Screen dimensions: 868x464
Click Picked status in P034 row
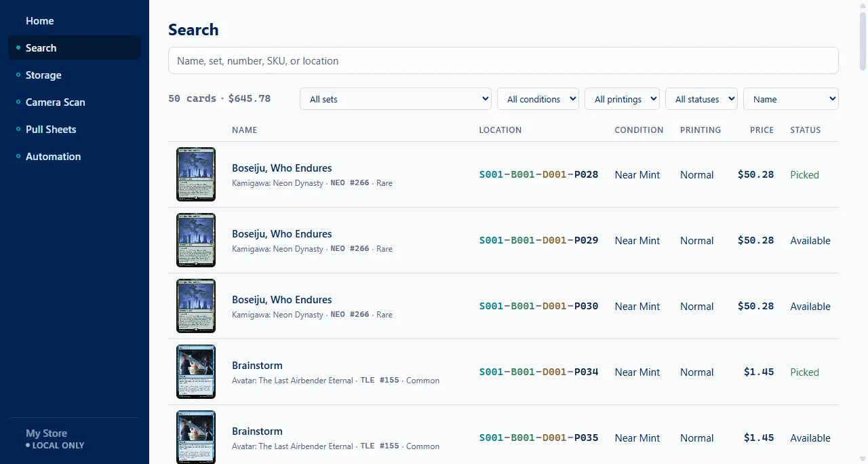(804, 372)
